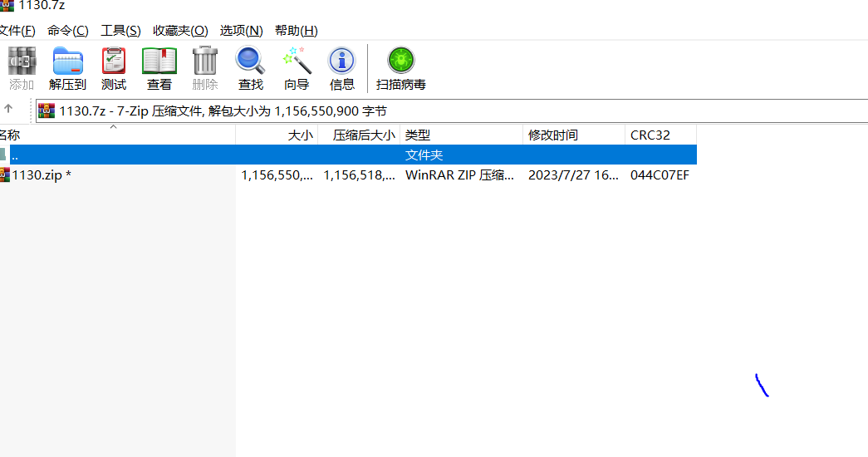The image size is (868, 457).
Task: Show archive Info (信息) icon
Action: coord(342,68)
